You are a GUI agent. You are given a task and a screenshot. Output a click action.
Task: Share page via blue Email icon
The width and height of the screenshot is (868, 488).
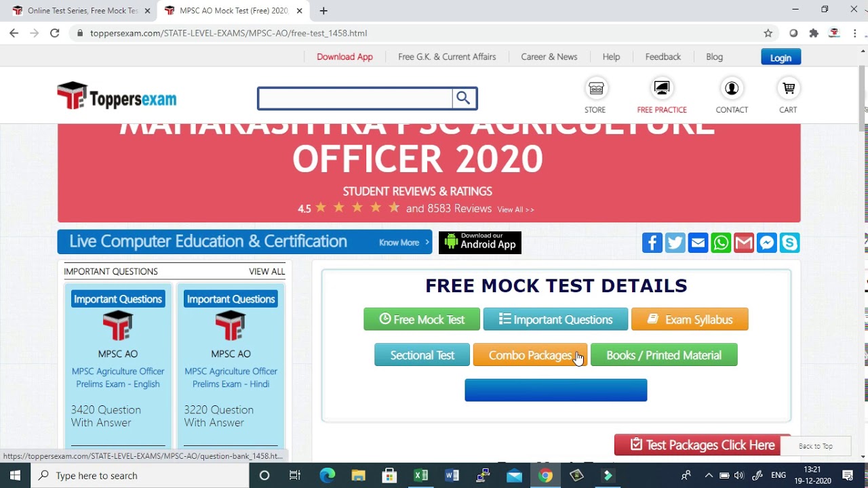coord(698,243)
